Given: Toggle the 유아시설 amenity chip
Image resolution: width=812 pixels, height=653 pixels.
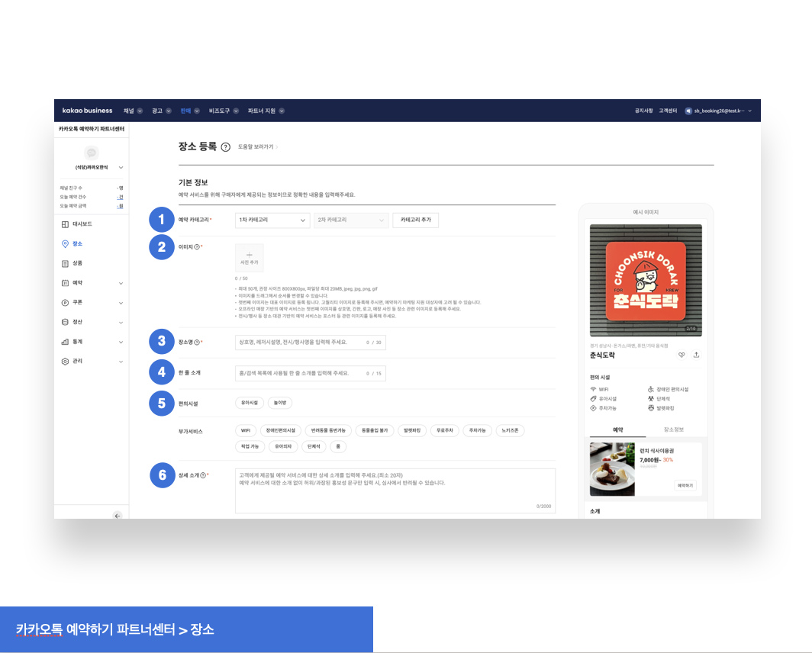Looking at the screenshot, I should [250, 402].
